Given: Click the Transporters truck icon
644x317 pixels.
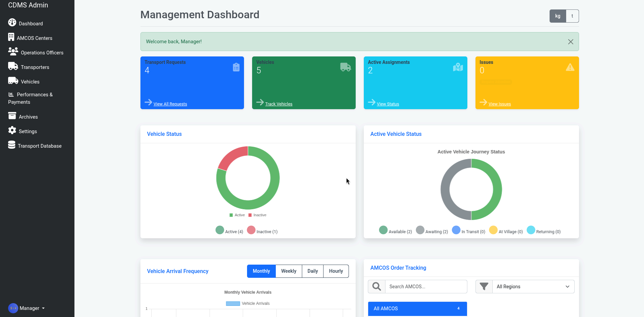Looking at the screenshot, I should point(13,66).
